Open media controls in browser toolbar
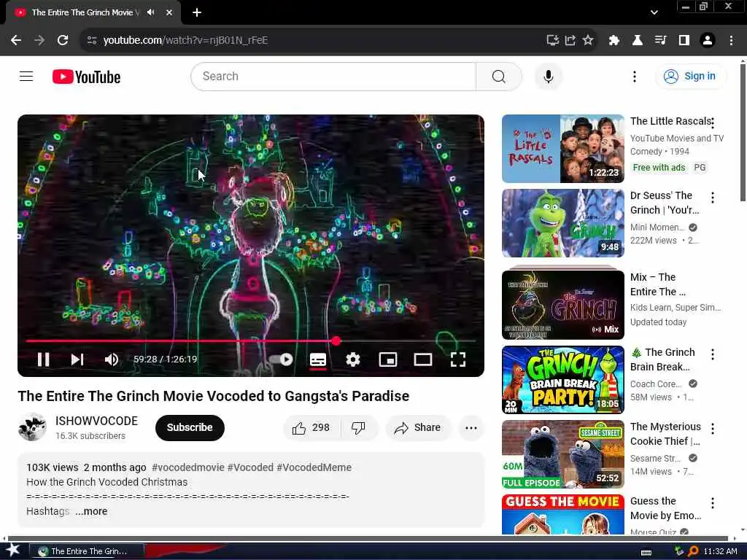The width and height of the screenshot is (747, 560). pyautogui.click(x=661, y=41)
